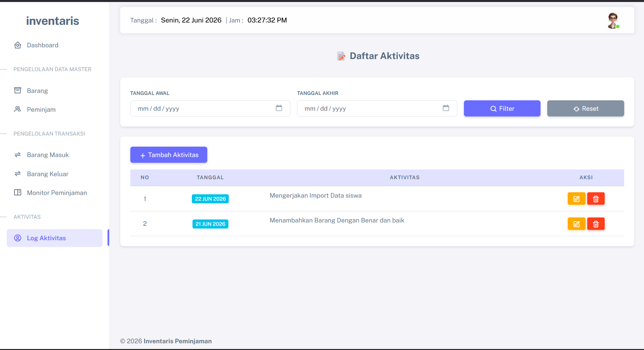Click the Daftar Aktivitas heading
This screenshot has height=350, width=644.
click(385, 56)
